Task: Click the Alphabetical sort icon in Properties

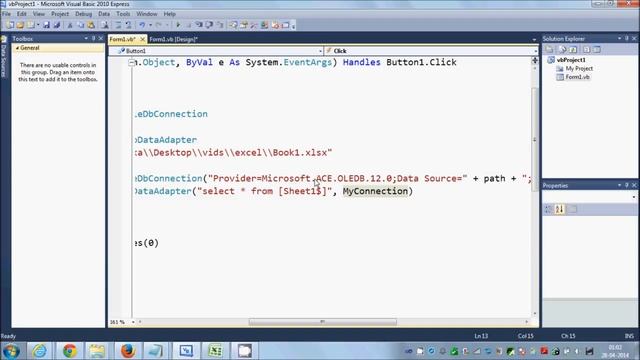Action: (559, 209)
